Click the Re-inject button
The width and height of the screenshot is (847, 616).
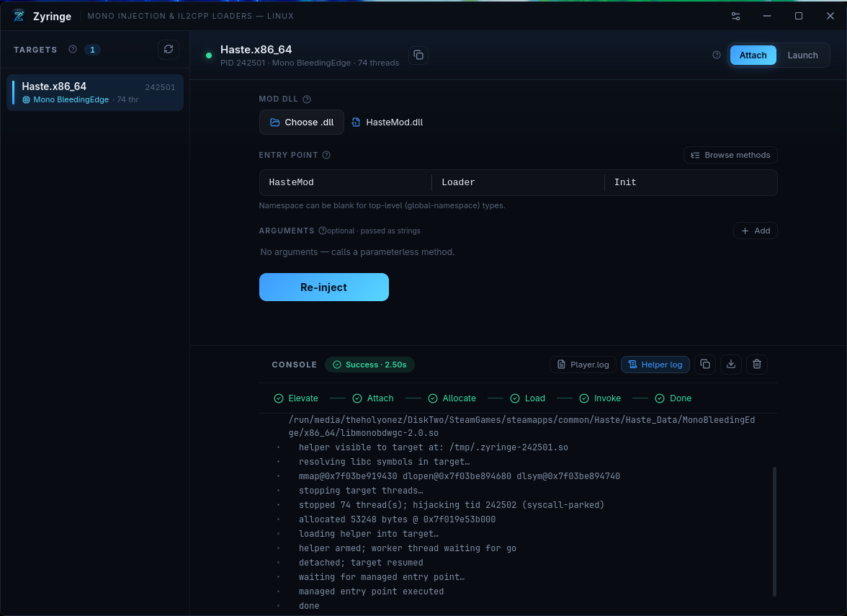tap(323, 287)
